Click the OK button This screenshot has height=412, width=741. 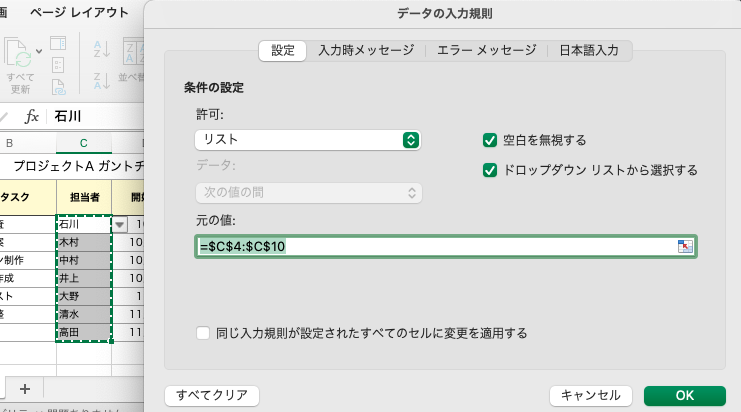684,395
